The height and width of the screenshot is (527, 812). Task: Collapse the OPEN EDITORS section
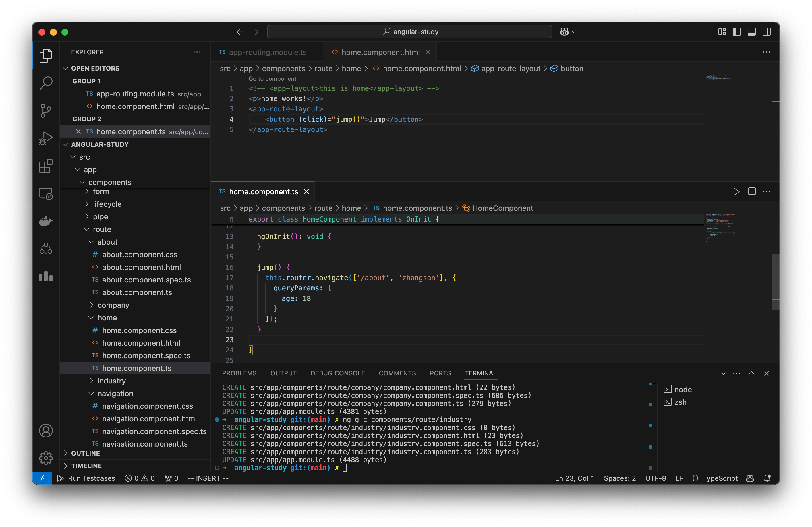66,68
